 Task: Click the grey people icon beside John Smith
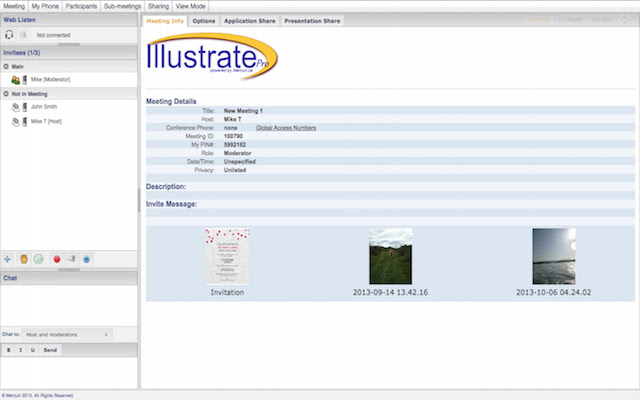[16, 107]
